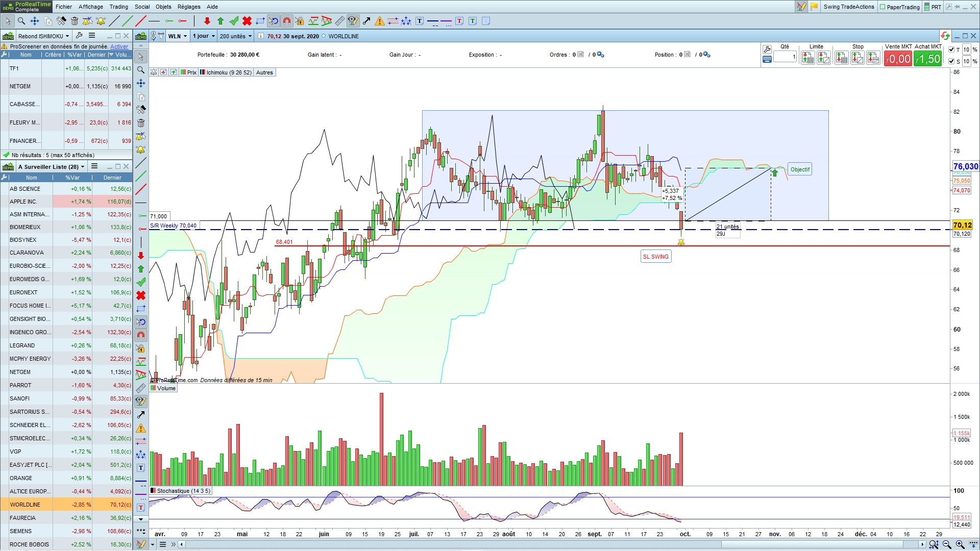Toggle the Swing TradeActions button

pos(849,7)
